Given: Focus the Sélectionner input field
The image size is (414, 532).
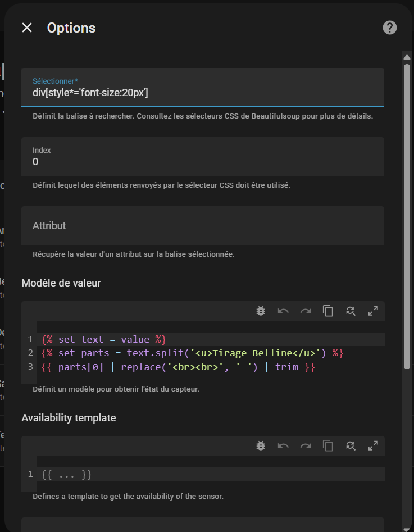Looking at the screenshot, I should point(202,93).
